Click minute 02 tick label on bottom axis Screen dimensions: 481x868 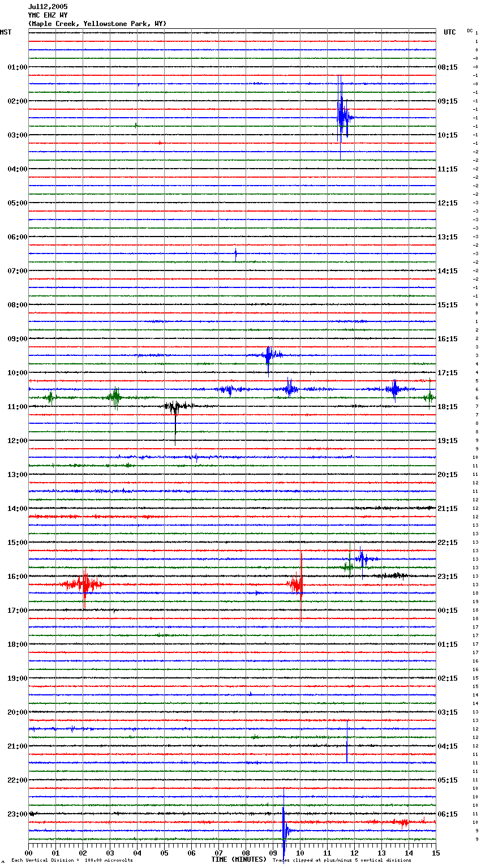(x=83, y=853)
